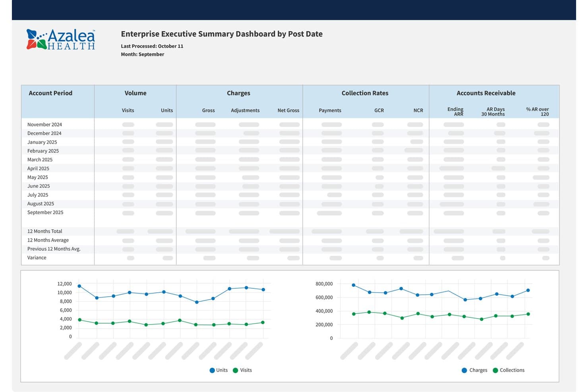This screenshot has height=392, width=588.
Task: Click the 12 Months Total row label
Action: (x=44, y=231)
